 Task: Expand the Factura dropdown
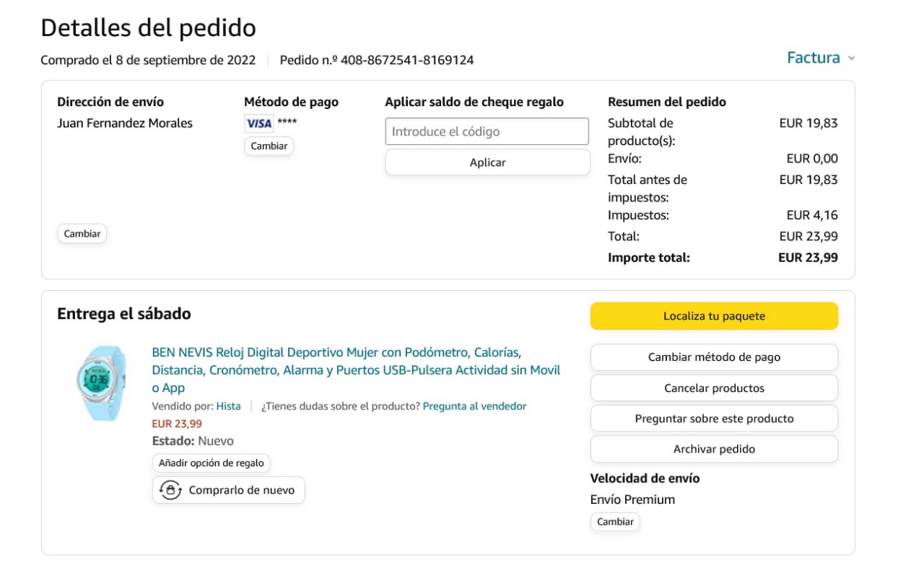pos(814,58)
